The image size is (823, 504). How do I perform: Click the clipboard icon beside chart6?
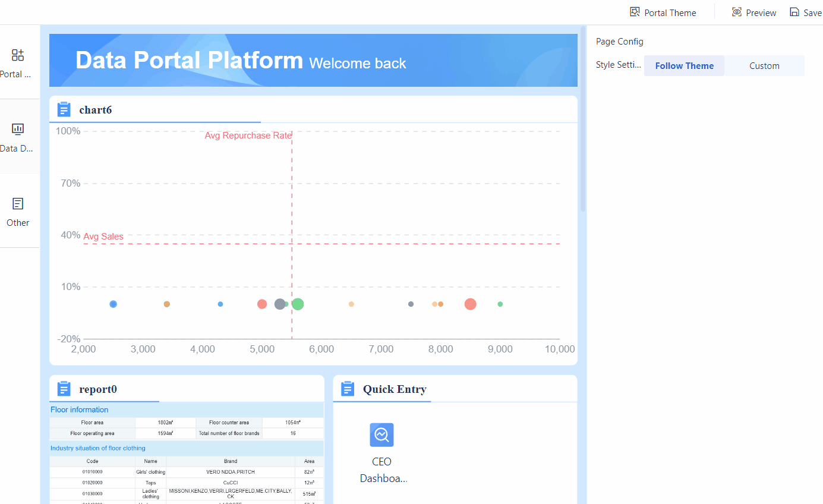tap(63, 109)
